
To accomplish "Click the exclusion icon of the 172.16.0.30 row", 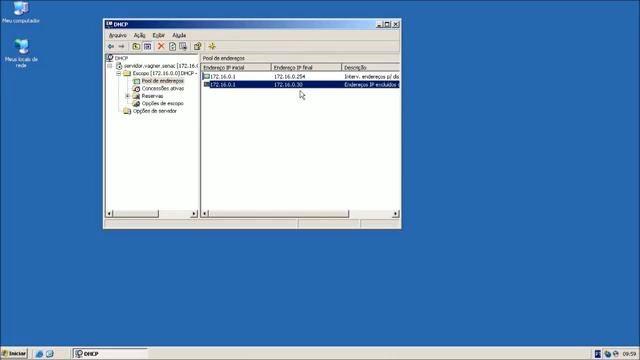I will [206, 84].
